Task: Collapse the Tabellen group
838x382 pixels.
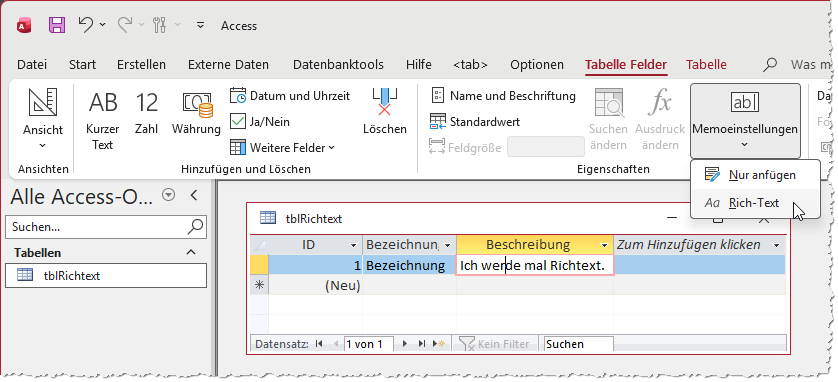Action: 191,252
